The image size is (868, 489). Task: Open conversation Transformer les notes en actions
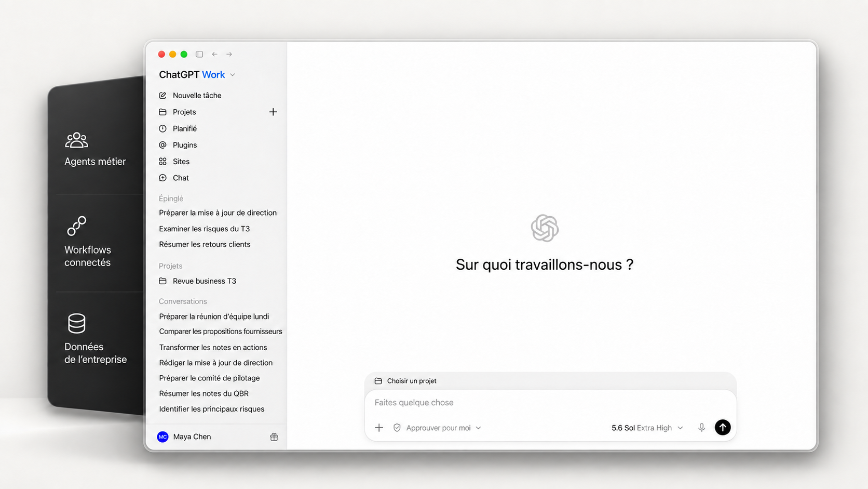click(213, 348)
